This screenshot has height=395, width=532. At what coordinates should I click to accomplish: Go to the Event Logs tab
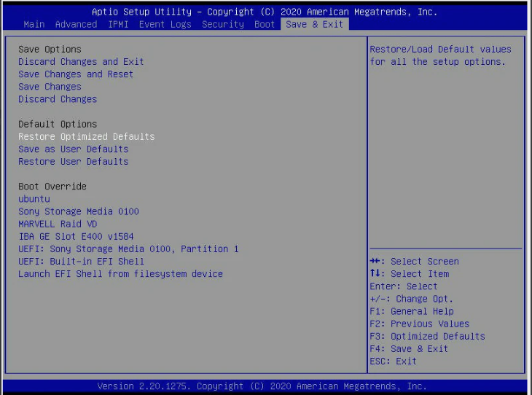pos(165,25)
